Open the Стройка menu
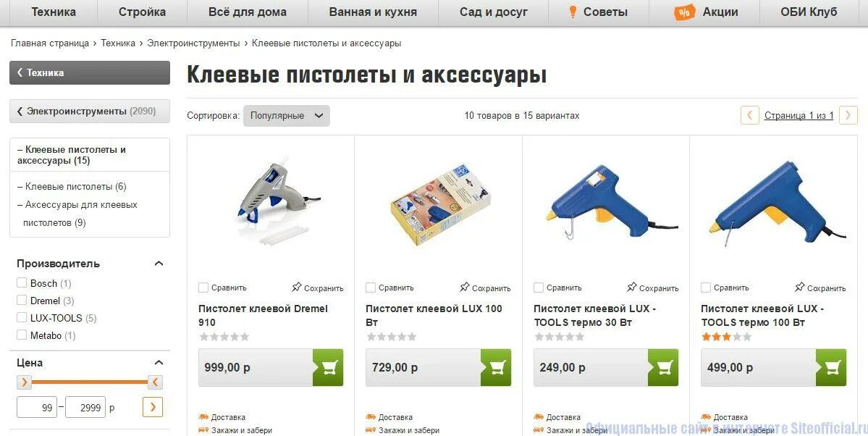This screenshot has width=868, height=436. [143, 12]
